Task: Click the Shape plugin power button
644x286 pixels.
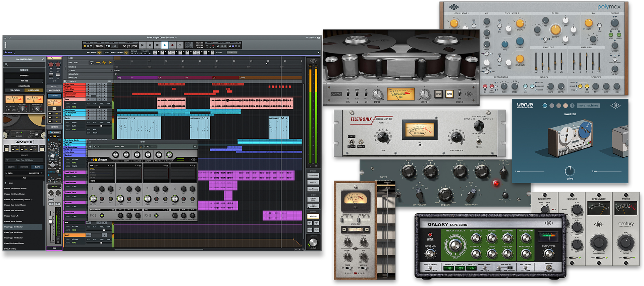Action: (141, 146)
